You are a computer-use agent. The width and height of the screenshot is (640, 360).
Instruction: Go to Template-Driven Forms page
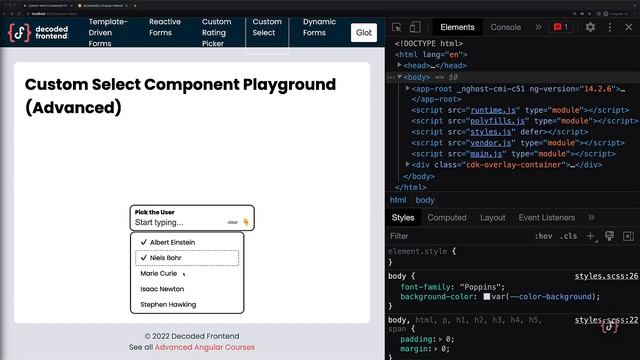[x=108, y=32]
